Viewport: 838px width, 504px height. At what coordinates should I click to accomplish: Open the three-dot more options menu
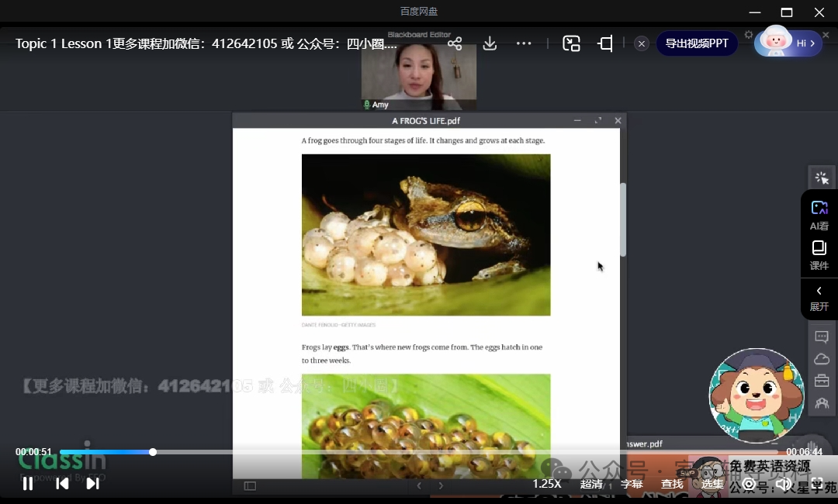(524, 43)
